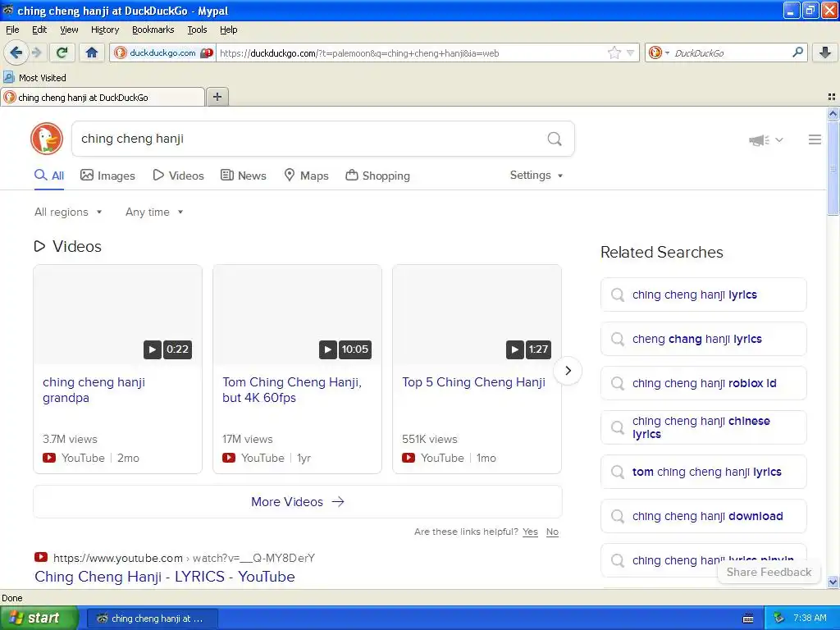840x630 pixels.
Task: Open the address bar history dropdown
Action: point(631,52)
